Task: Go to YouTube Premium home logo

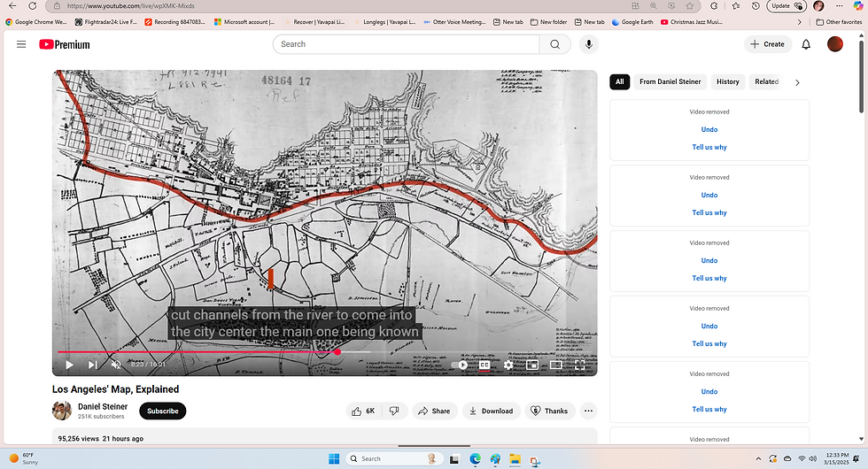Action: point(64,44)
